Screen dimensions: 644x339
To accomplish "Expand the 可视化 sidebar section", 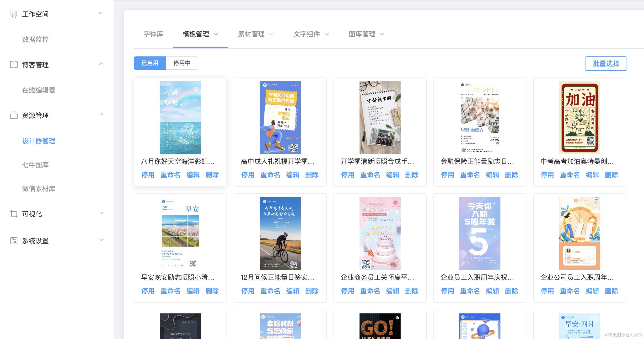I will (x=101, y=213).
